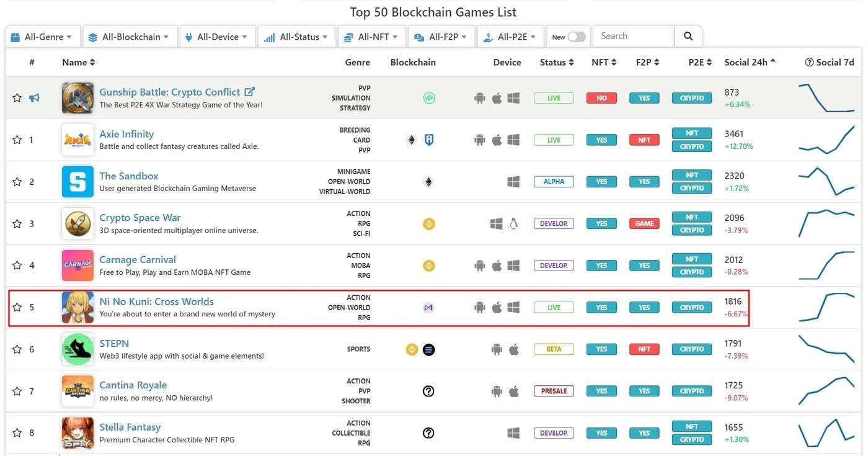Click the megaphone icon beside Gunship Battle
Screen dimensions: 868x456
[34, 98]
